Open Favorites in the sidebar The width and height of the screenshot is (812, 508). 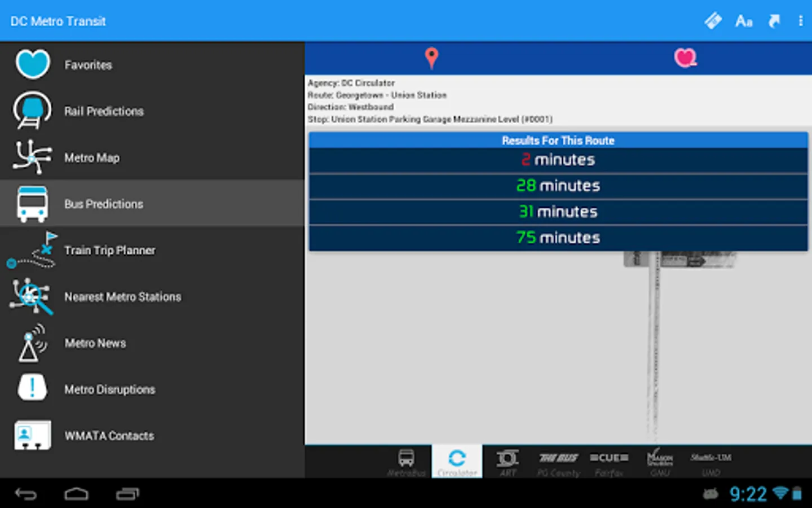click(152, 65)
